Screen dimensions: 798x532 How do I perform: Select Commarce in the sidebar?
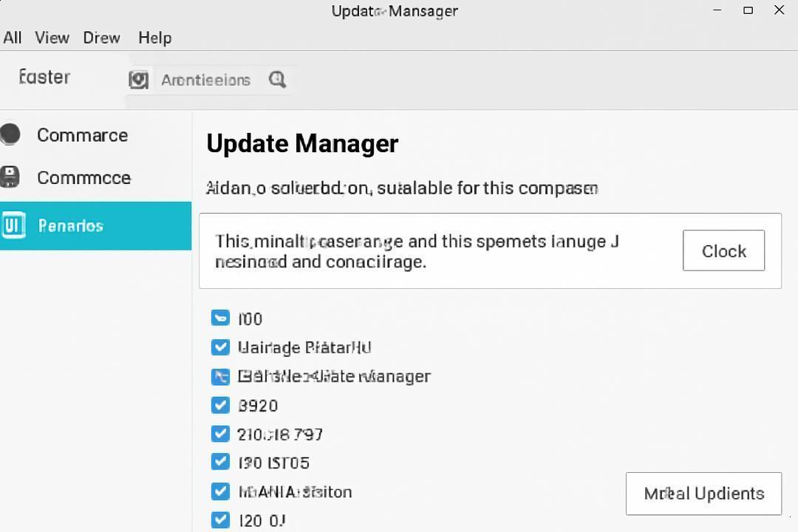click(83, 135)
